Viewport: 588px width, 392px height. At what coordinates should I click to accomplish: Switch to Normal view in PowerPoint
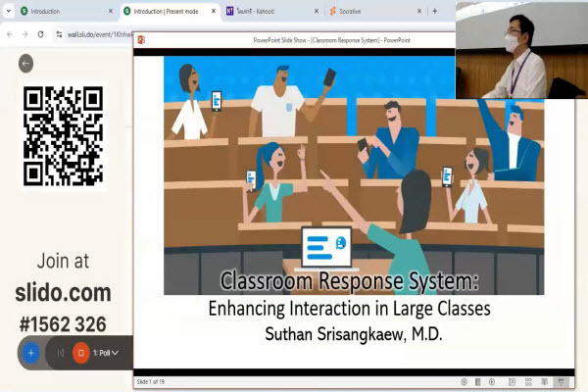512,382
